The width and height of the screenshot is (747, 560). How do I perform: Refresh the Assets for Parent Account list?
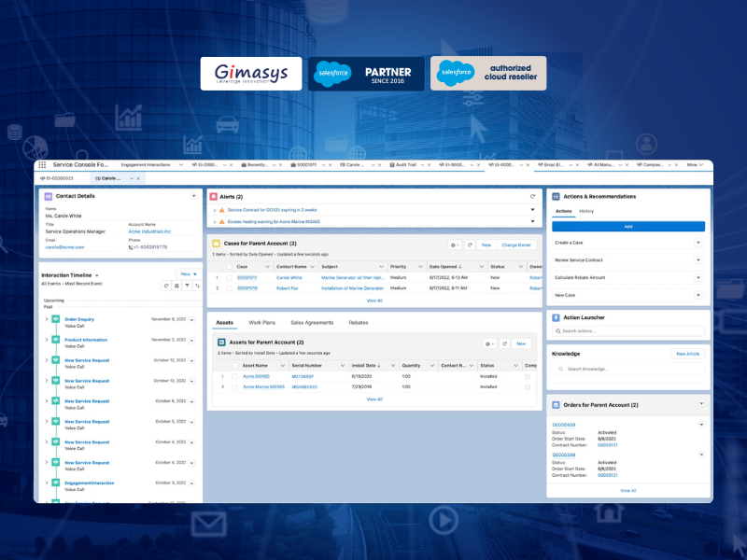click(x=504, y=343)
